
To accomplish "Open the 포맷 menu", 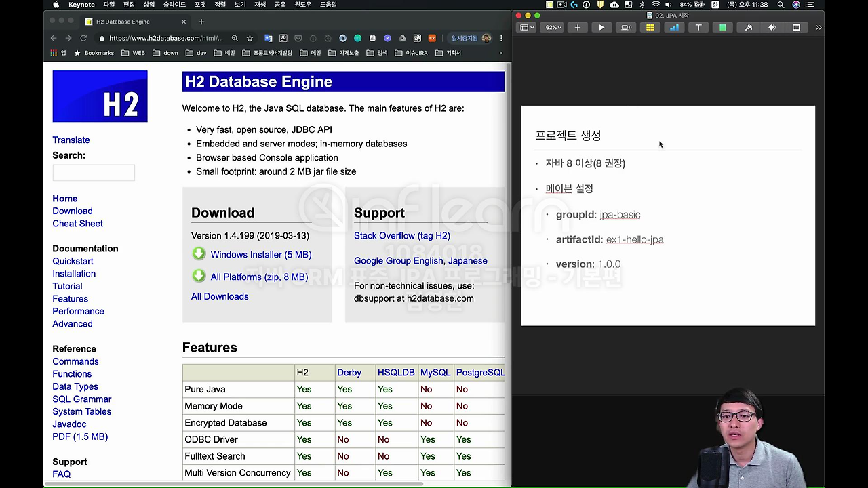I will [200, 5].
